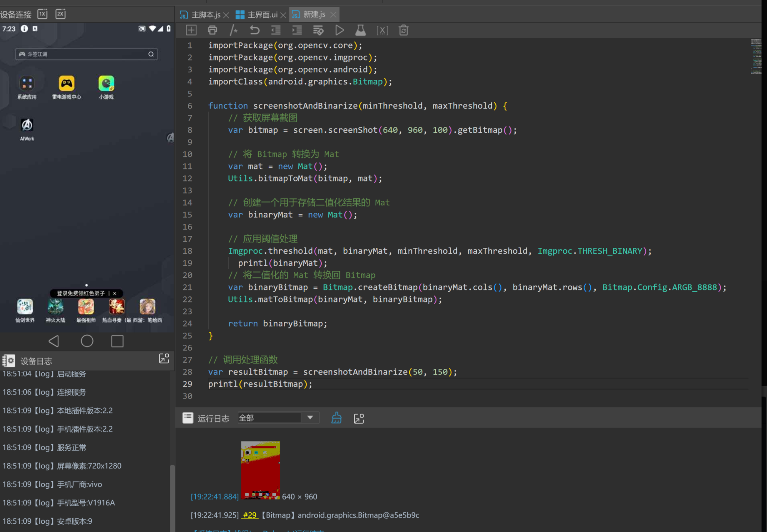Click device log settings notebook icon
Image resolution: width=767 pixels, height=532 pixels.
click(x=9, y=361)
